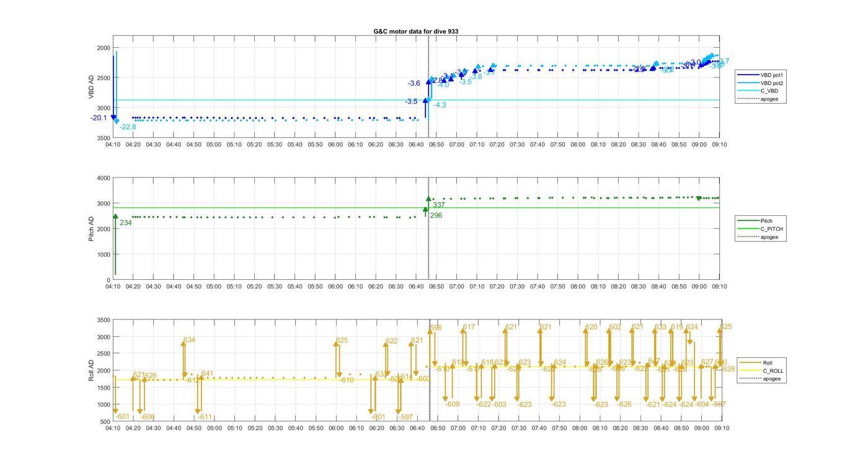868x474 pixels.
Task: Click the '234' pitch move label
Action: [125, 223]
